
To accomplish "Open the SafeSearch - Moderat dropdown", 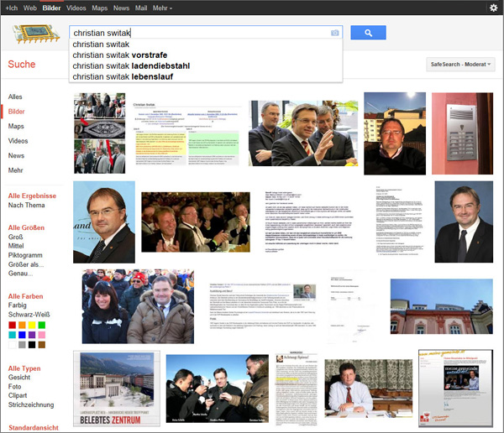I will 460,65.
